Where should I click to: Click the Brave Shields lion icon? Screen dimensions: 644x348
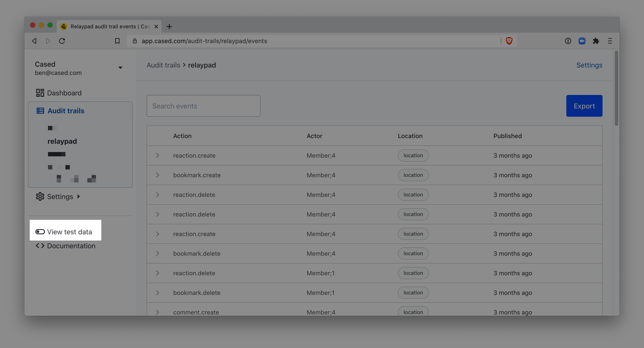pos(509,41)
